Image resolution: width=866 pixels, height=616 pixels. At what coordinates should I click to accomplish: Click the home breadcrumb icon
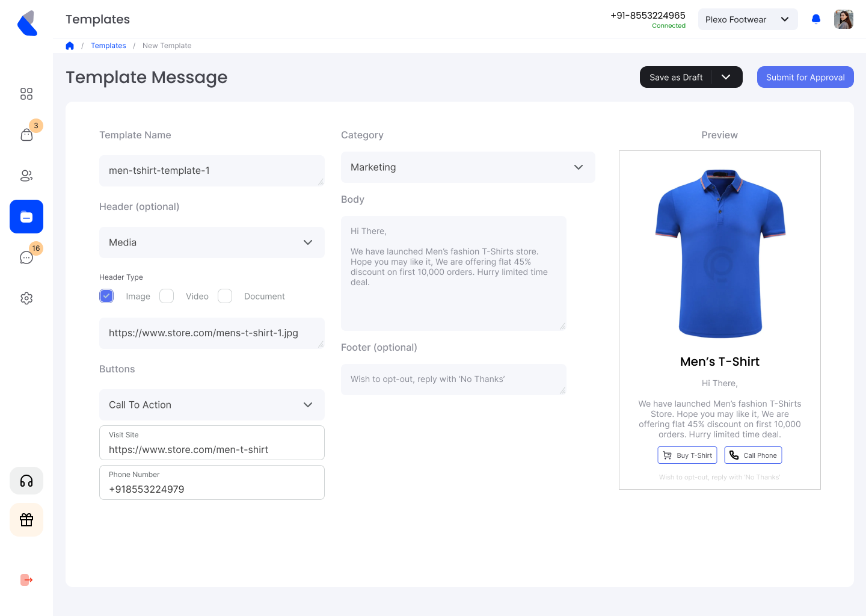(x=70, y=46)
